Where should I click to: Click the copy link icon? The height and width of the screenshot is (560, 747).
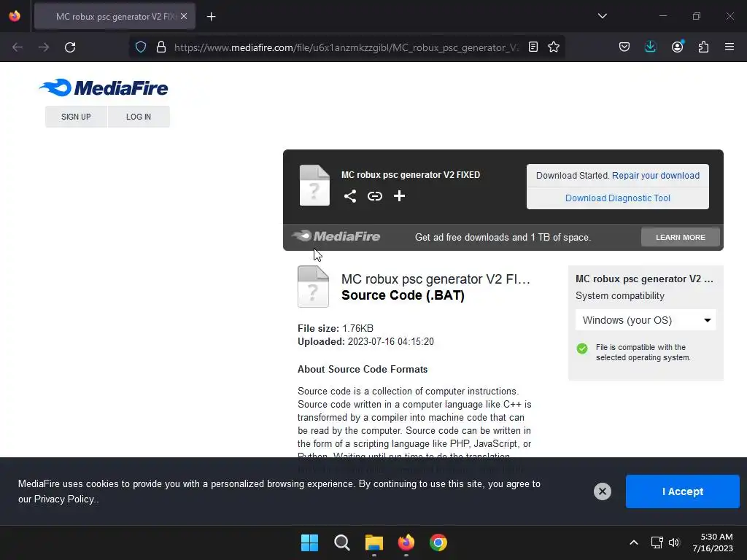[x=375, y=196]
